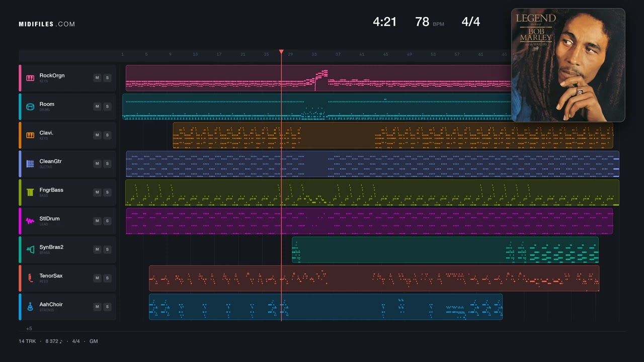The width and height of the screenshot is (644, 362).
Task: Jump to bar 33 on the ruler
Action: (314, 54)
